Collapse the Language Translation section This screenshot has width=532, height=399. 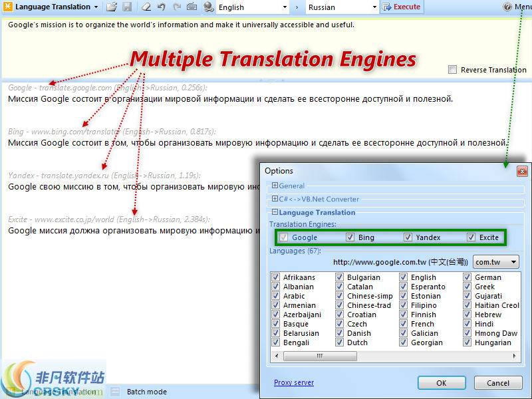click(275, 212)
